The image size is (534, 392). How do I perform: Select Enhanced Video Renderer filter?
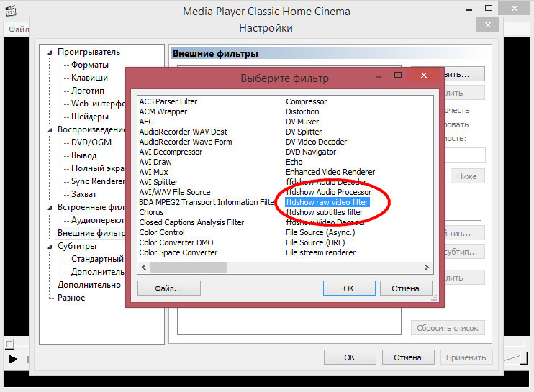330,172
